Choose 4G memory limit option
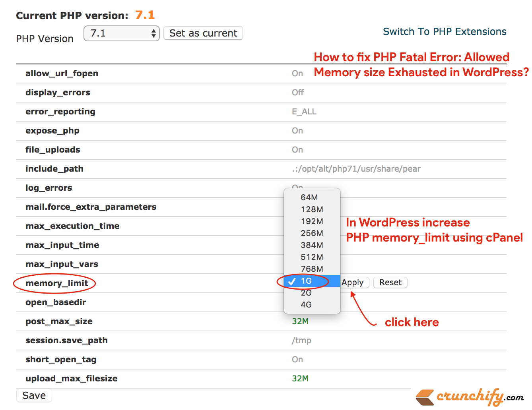The image size is (532, 410). (x=312, y=305)
